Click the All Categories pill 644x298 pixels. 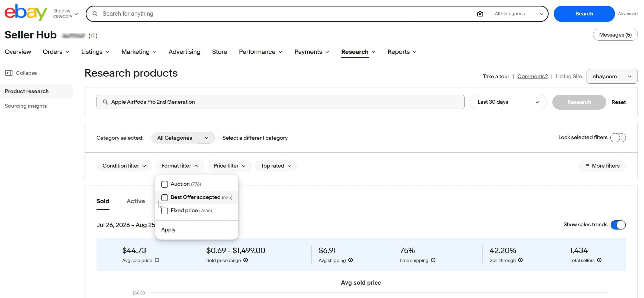click(175, 138)
